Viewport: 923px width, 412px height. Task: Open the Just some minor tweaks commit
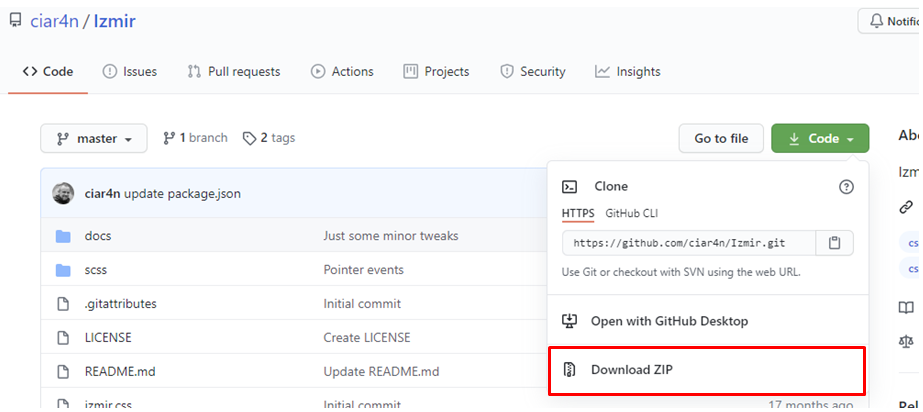[391, 236]
